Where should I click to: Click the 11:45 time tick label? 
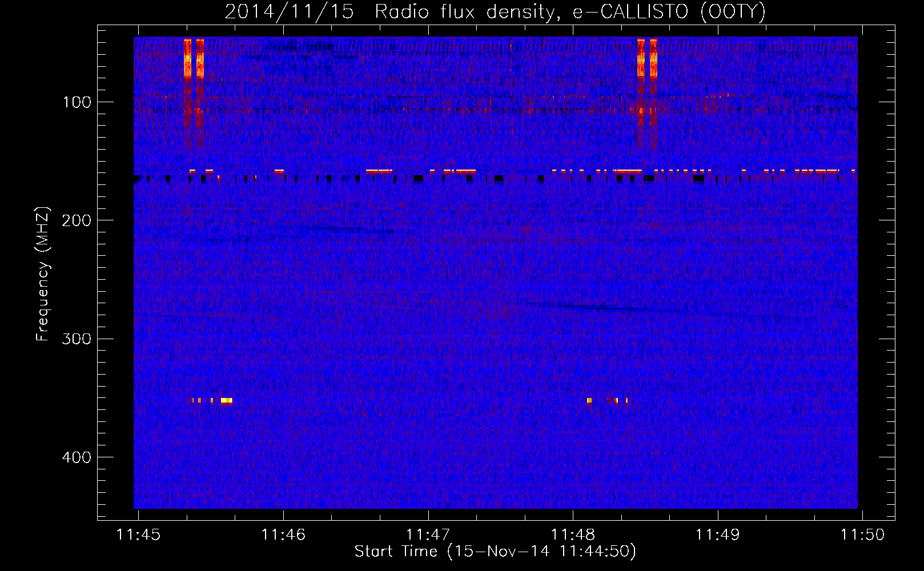[139, 534]
